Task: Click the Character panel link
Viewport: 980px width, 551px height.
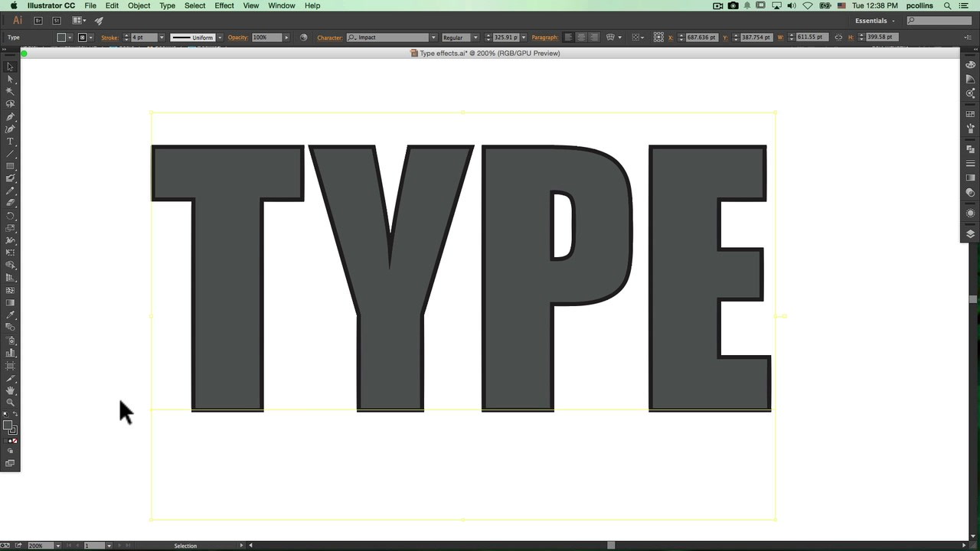Action: 329,37
